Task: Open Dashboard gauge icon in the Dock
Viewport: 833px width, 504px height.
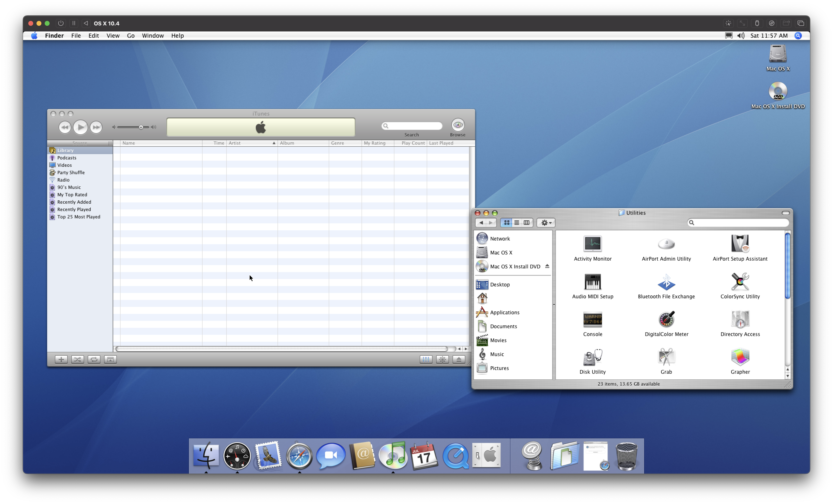Action: [x=237, y=456]
